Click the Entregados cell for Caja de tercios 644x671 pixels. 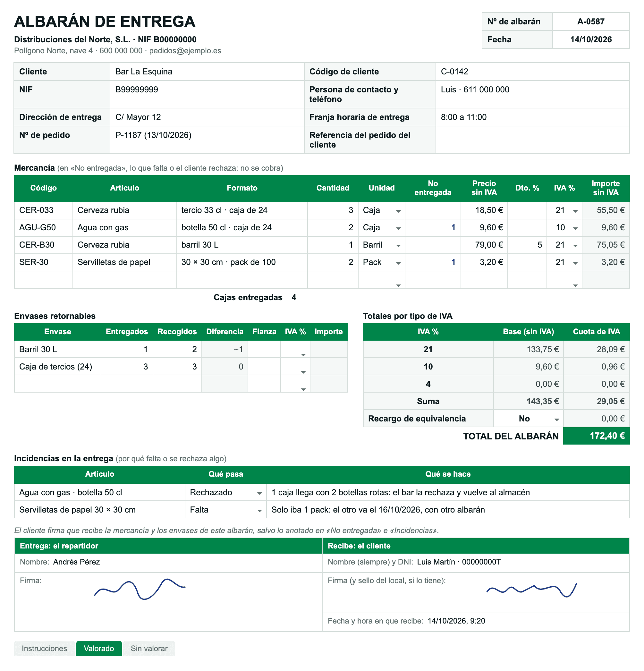[x=127, y=366]
